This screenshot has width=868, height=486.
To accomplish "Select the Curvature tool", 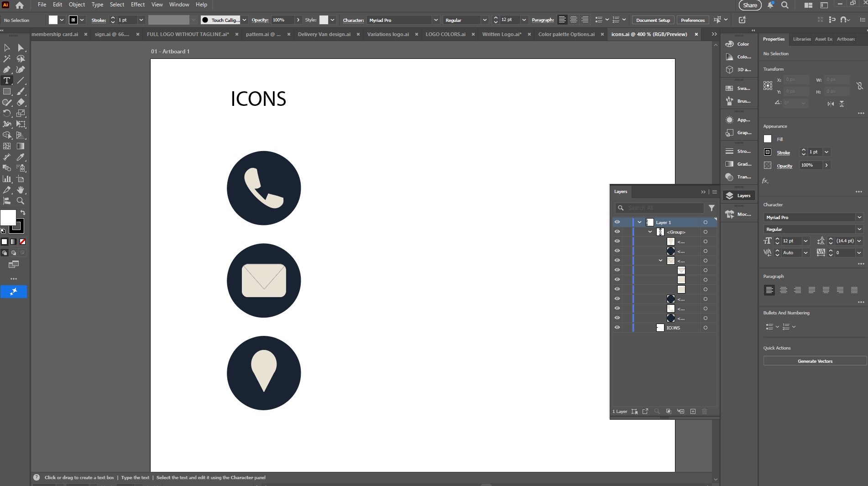I will tap(21, 69).
